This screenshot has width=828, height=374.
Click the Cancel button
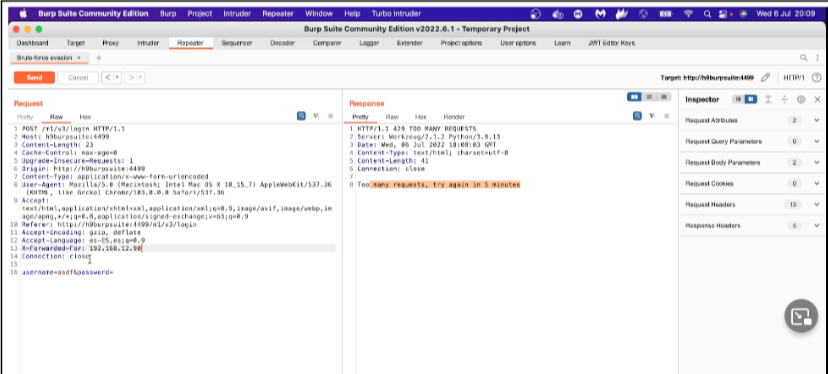pyautogui.click(x=78, y=78)
